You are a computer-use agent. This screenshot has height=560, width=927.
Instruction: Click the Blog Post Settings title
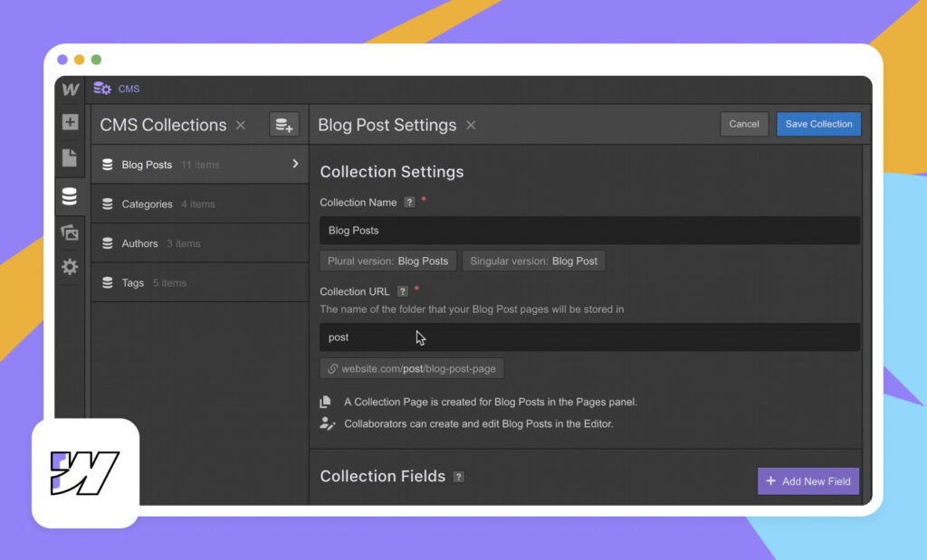(387, 125)
